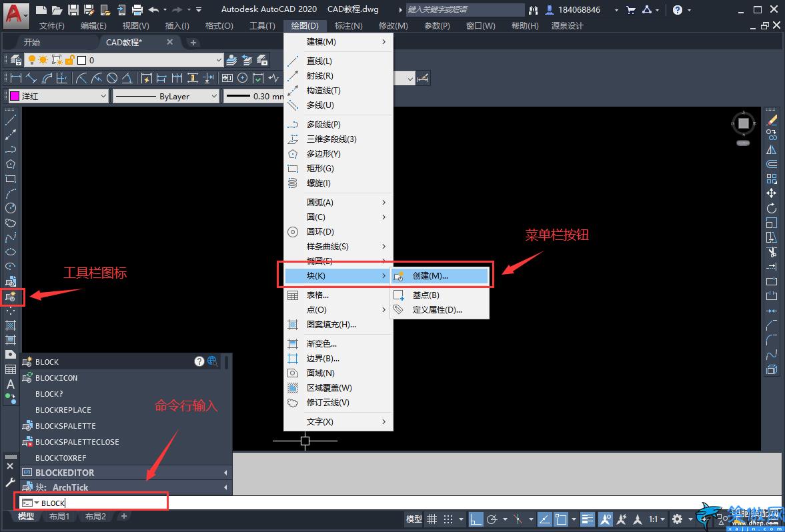Click the search box 键入关键字或短语
Viewport: 785px width, 532px height.
point(465,9)
